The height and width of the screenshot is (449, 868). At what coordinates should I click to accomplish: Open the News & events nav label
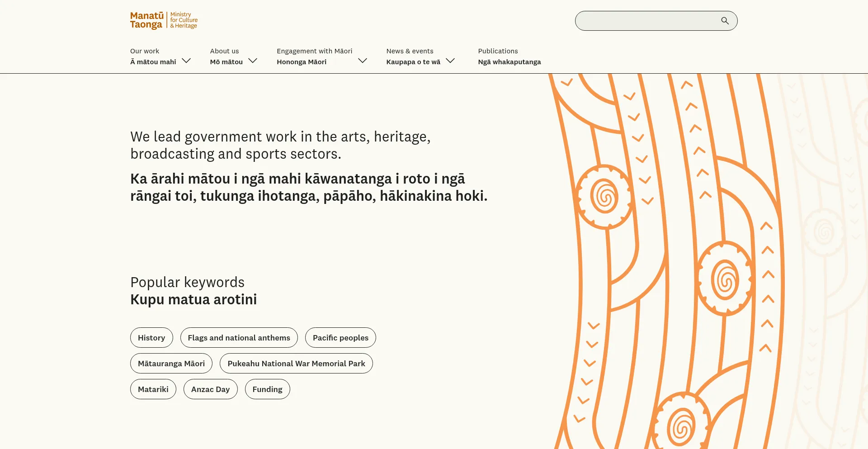413,57
